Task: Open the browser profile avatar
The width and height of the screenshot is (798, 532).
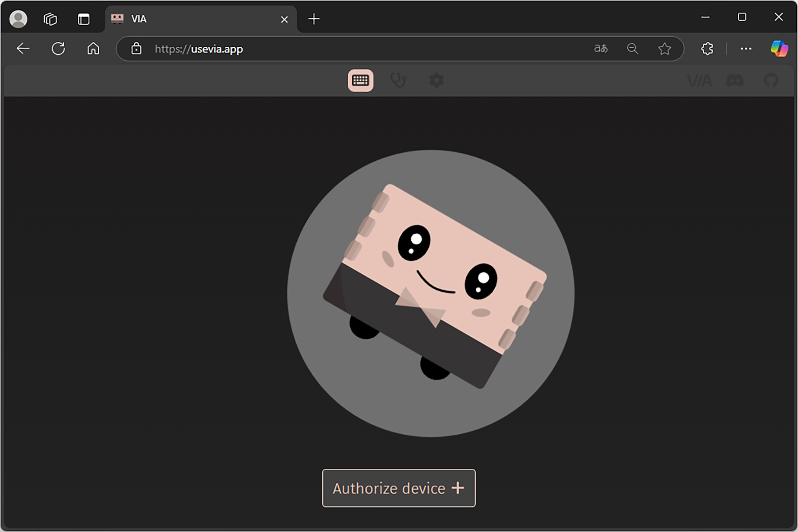Action: pos(18,19)
